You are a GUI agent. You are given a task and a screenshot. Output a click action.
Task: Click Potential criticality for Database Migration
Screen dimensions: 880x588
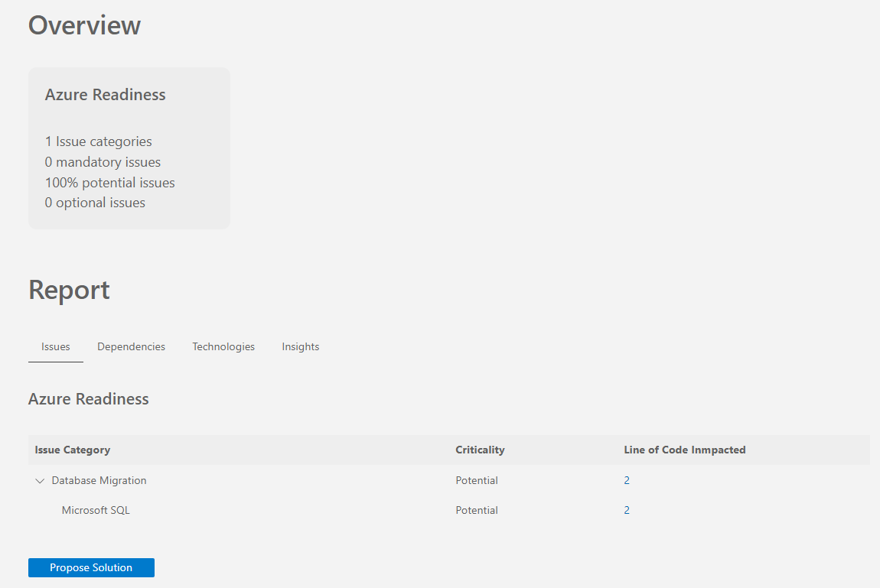[x=477, y=480]
